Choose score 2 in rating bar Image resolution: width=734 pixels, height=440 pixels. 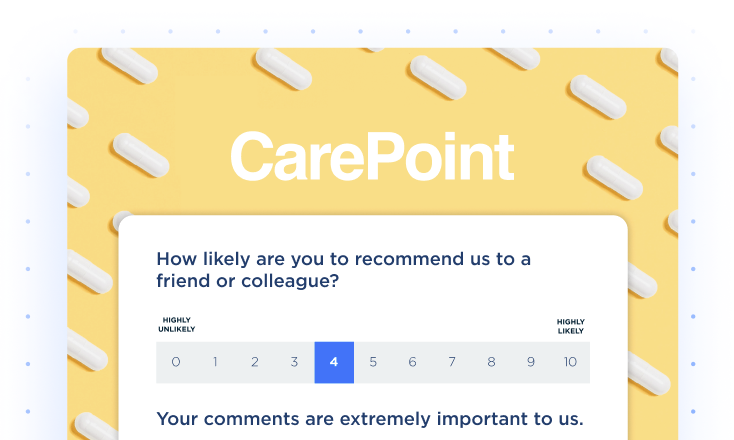(255, 362)
